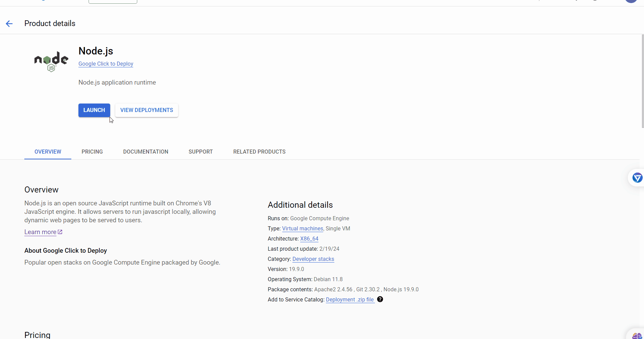The height and width of the screenshot is (339, 644).
Task: Click the X86_64 architecture link
Action: point(309,239)
